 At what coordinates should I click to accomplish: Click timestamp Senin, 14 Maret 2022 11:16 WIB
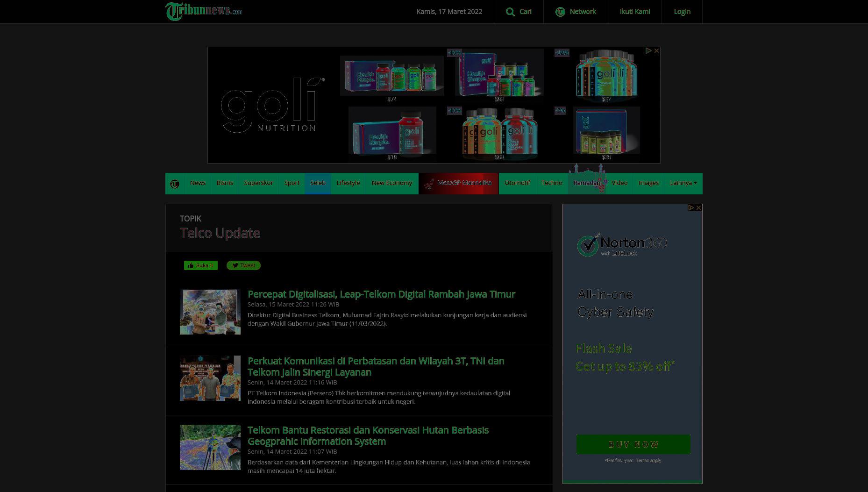coord(292,382)
